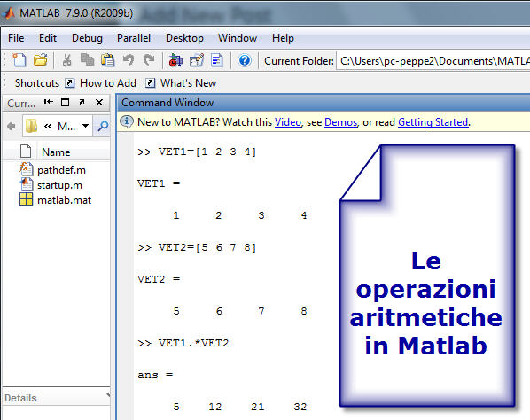This screenshot has width=530, height=420.
Task: Click the line VET1=[1 2 3 4]
Action: [x=197, y=152]
